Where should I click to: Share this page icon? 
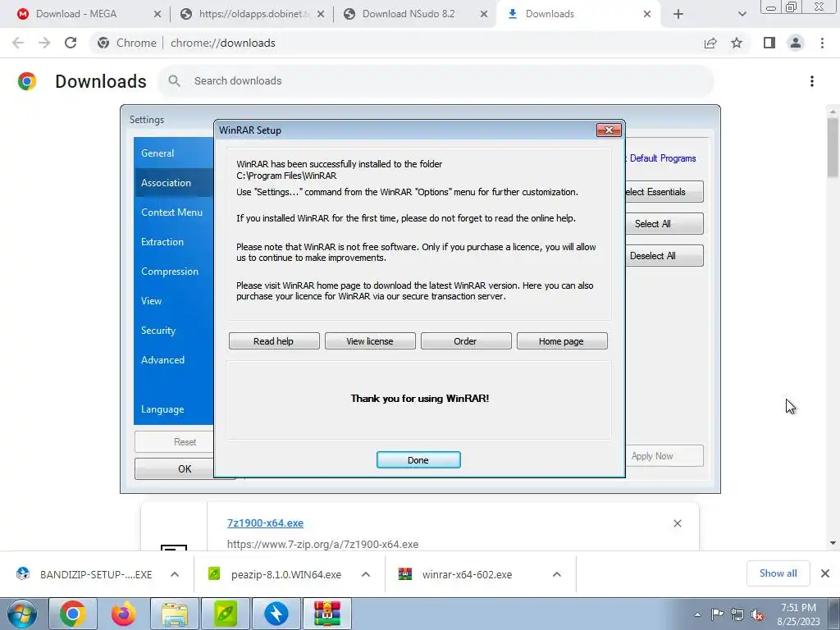[710, 43]
